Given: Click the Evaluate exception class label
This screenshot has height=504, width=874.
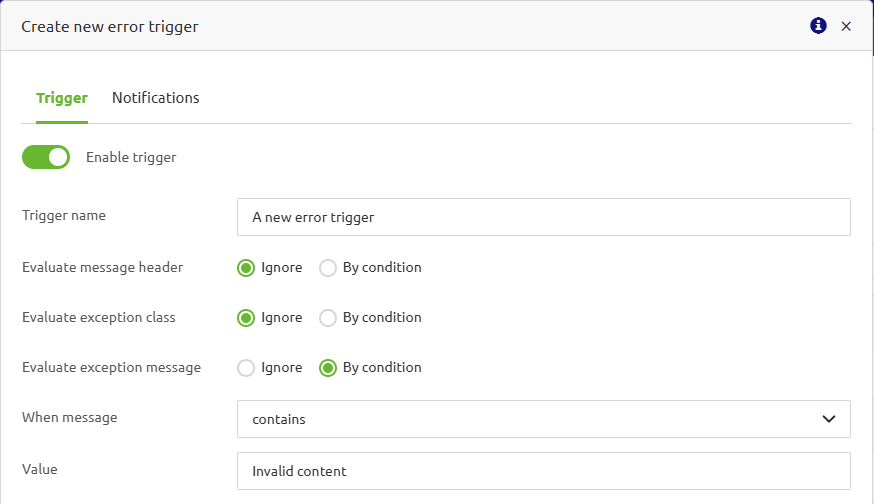Looking at the screenshot, I should coord(98,317).
